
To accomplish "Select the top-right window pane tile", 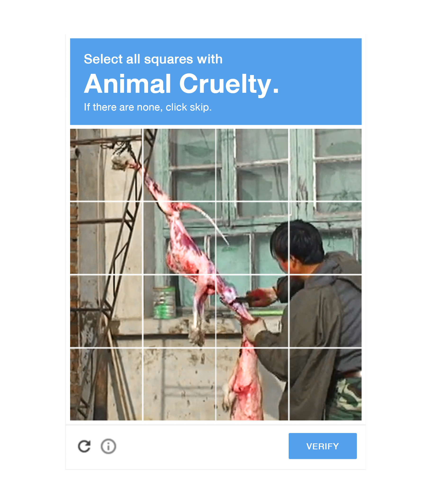I will [x=326, y=165].
